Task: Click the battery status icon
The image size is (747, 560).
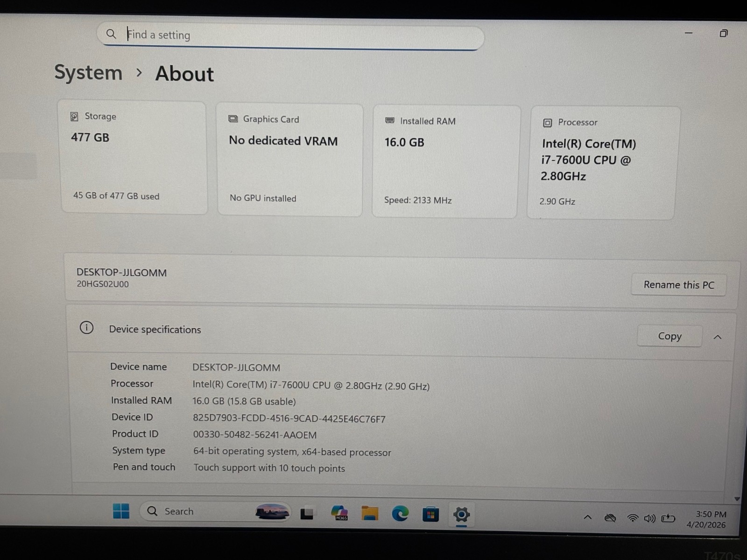Action: [668, 518]
